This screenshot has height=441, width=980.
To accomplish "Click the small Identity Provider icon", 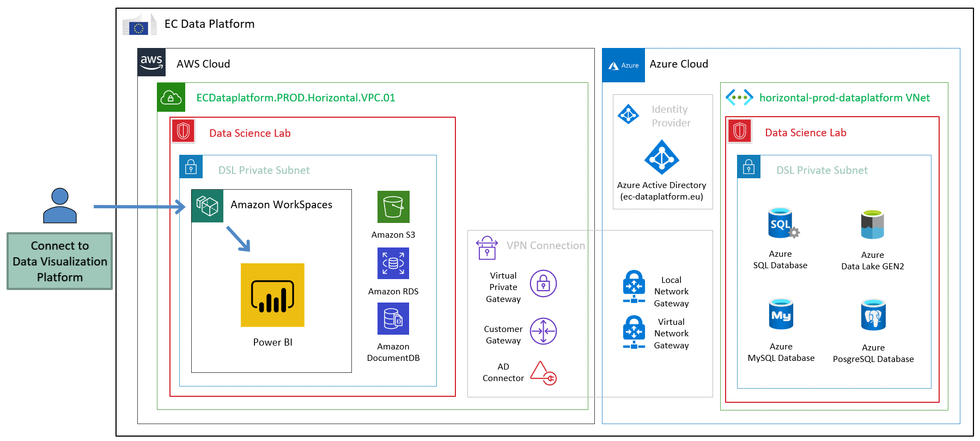I will (629, 114).
